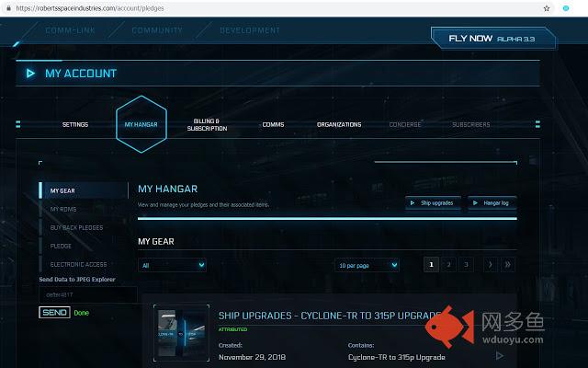Click the JPEG Explorer username input field
The height and width of the screenshot is (368, 588).
click(88, 294)
